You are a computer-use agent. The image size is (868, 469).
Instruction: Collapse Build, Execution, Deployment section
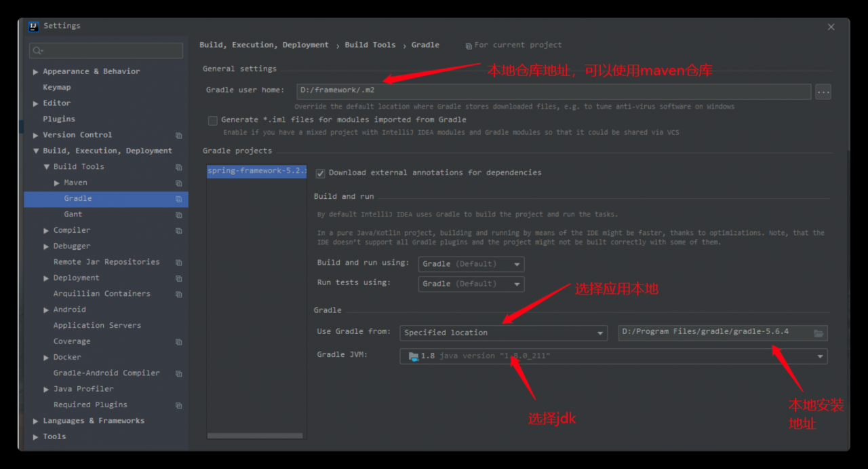coord(36,151)
